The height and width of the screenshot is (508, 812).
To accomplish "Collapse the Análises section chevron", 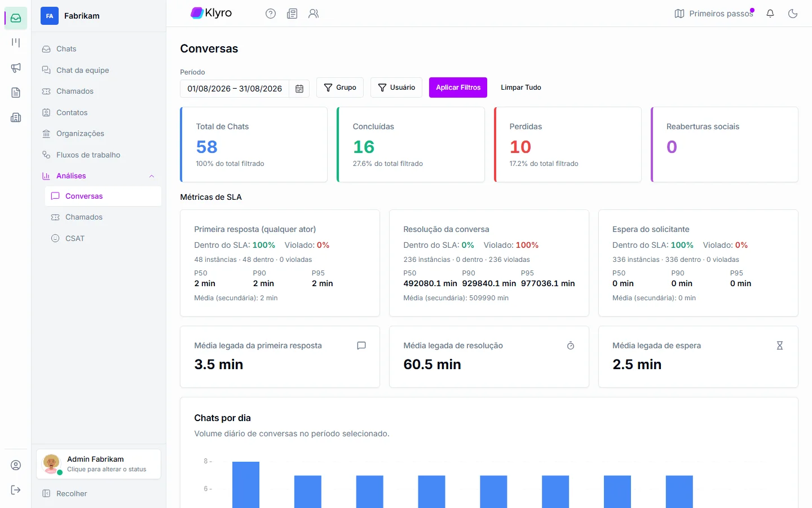I will [152, 176].
